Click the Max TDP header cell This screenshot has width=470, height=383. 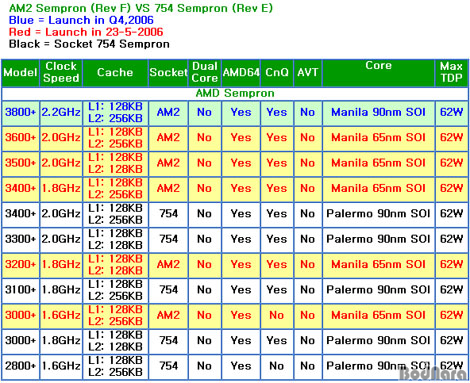(451, 73)
